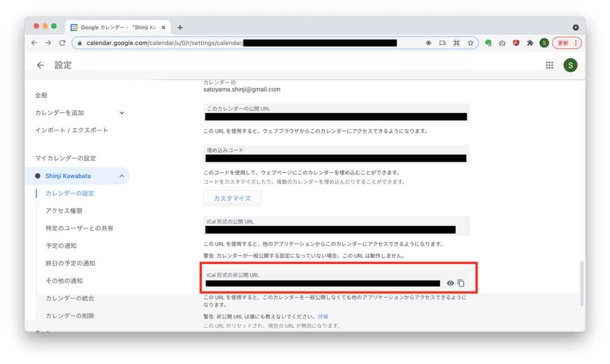Go to アクセス権限 section
The image size is (610, 364).
pyautogui.click(x=64, y=211)
